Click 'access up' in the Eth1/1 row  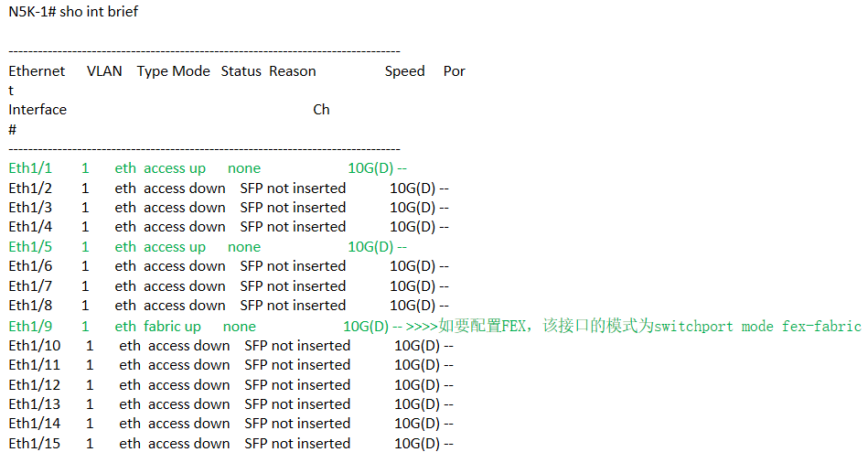click(175, 168)
